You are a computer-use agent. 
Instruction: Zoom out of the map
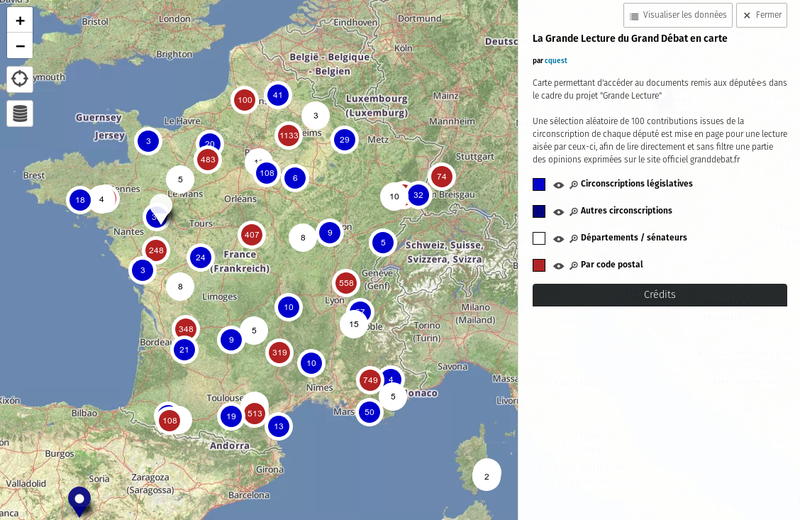click(x=20, y=46)
